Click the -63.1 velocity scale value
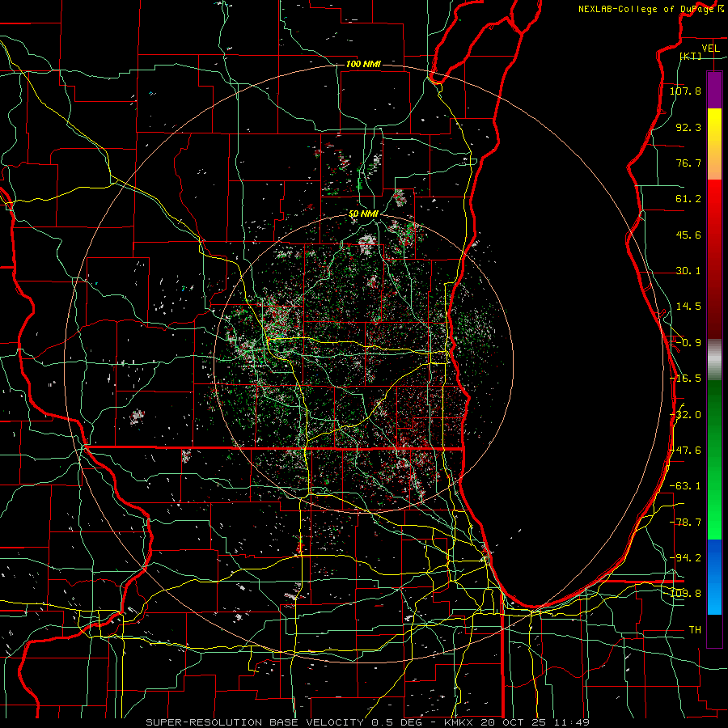 pos(685,486)
